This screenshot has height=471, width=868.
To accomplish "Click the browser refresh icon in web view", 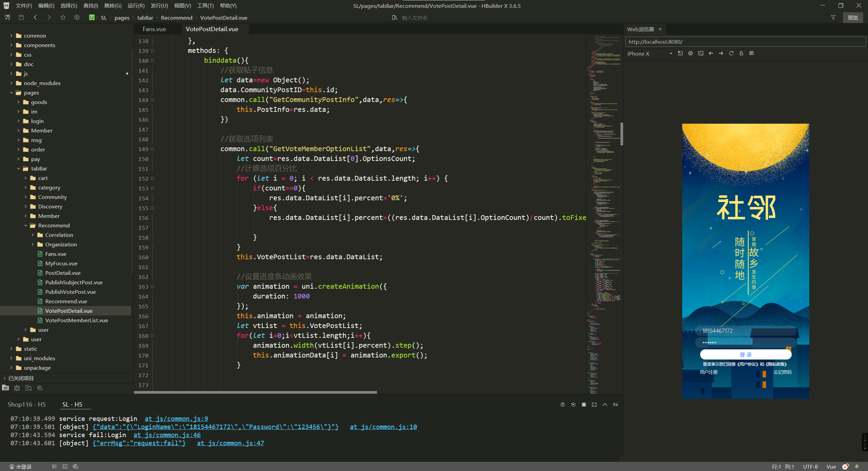I will click(x=732, y=53).
